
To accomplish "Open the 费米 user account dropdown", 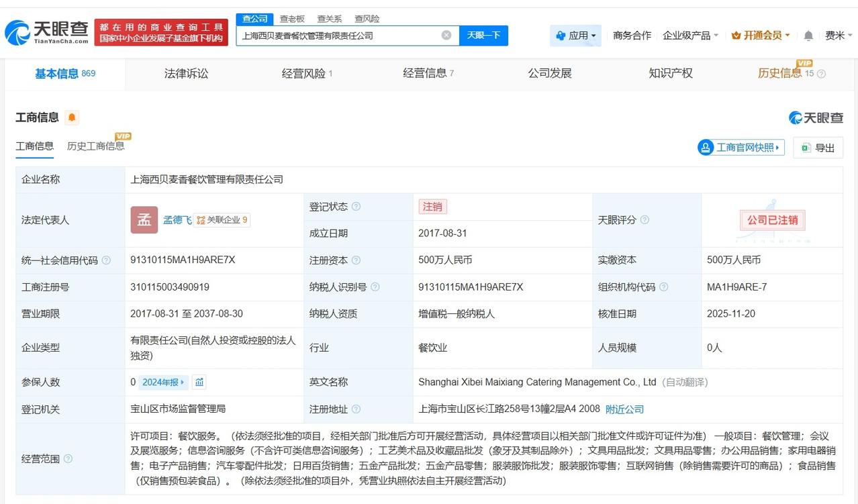I will click(839, 36).
